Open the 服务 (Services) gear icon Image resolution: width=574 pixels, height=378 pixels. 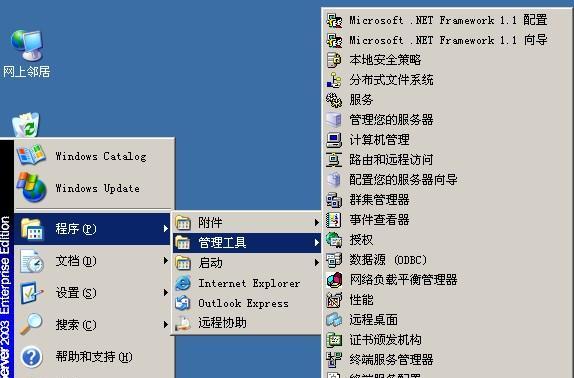pos(334,100)
